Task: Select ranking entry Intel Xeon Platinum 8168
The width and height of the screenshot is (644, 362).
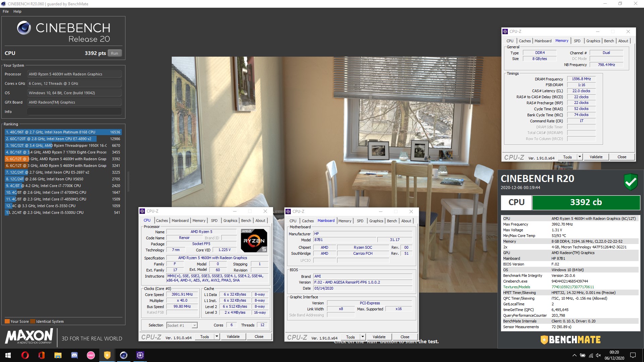Action: click(63, 132)
